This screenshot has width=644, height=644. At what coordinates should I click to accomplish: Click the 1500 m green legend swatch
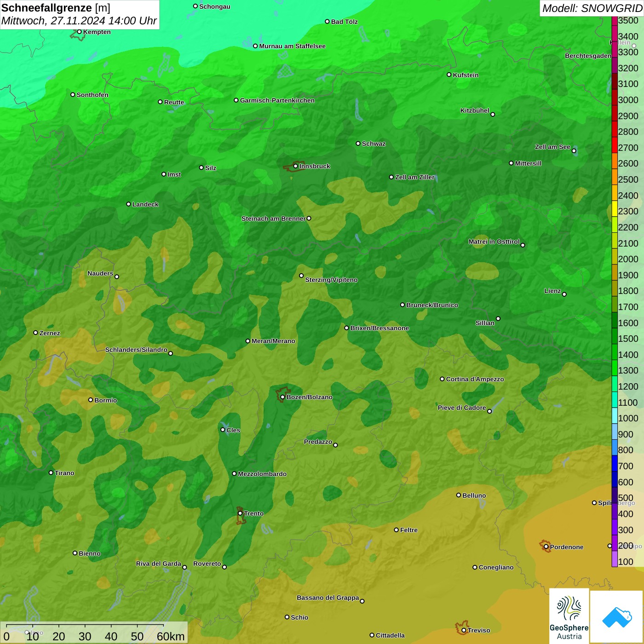pos(615,336)
